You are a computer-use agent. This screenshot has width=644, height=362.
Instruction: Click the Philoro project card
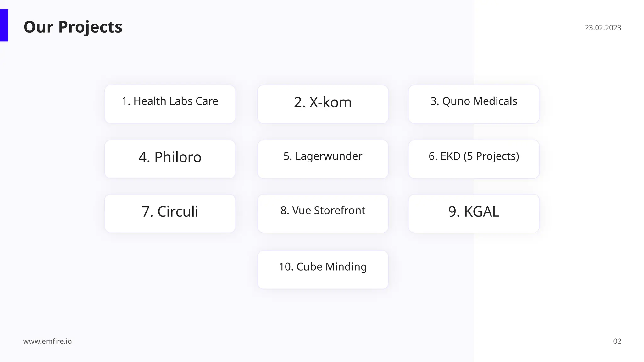pyautogui.click(x=170, y=159)
